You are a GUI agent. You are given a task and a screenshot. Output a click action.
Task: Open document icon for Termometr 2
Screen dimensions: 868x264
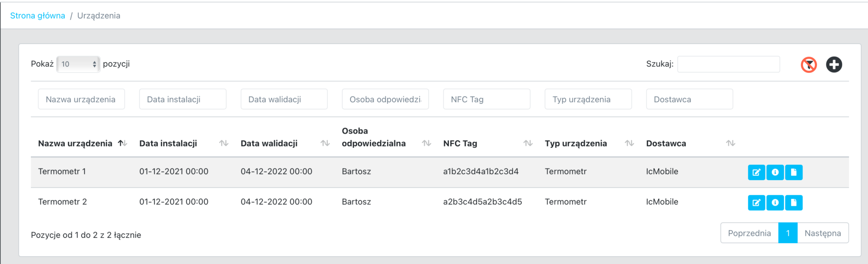793,202
